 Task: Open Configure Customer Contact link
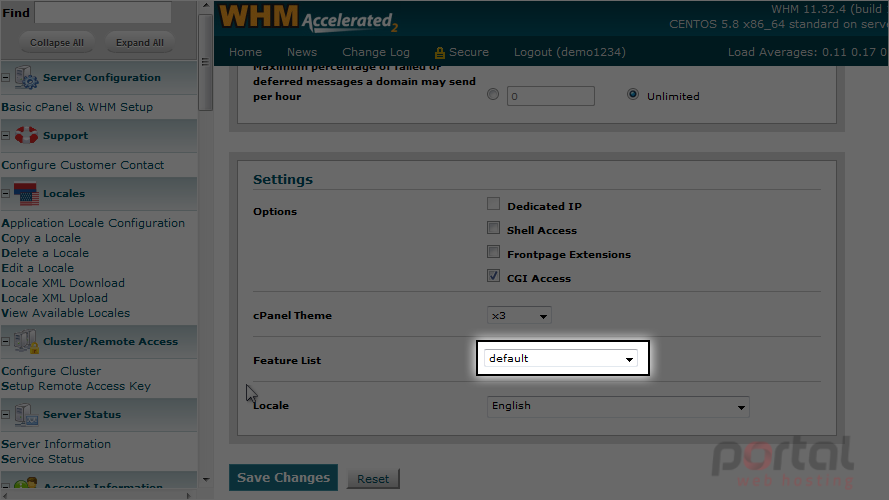83,165
